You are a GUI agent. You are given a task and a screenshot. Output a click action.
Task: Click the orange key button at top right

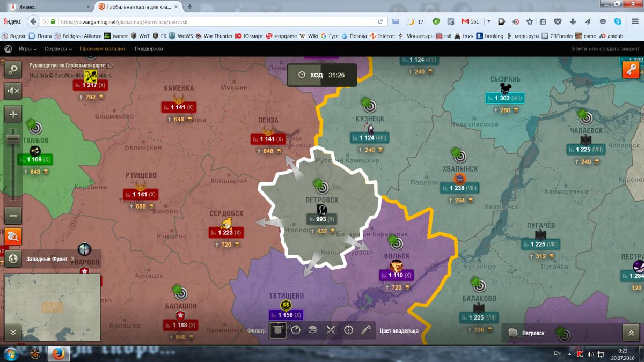tap(631, 70)
